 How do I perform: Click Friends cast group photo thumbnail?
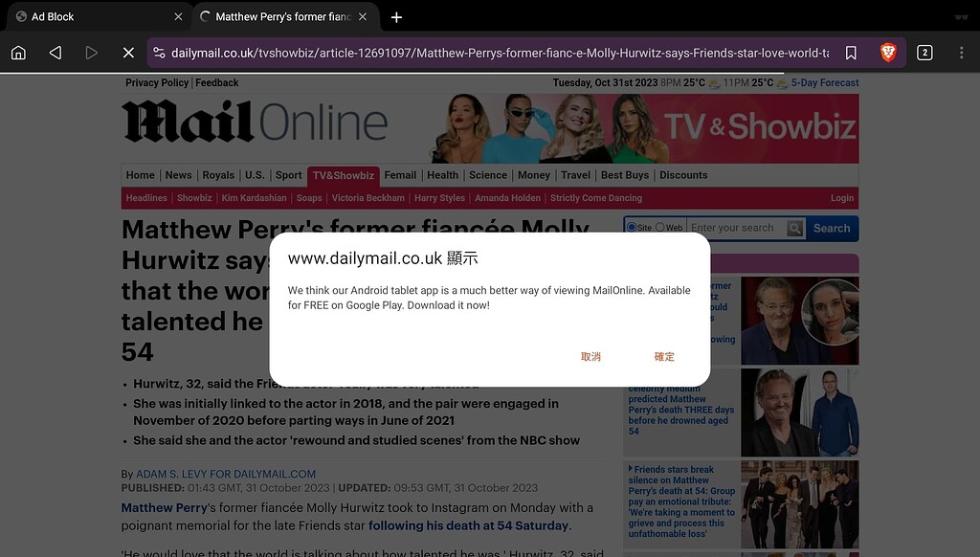799,504
